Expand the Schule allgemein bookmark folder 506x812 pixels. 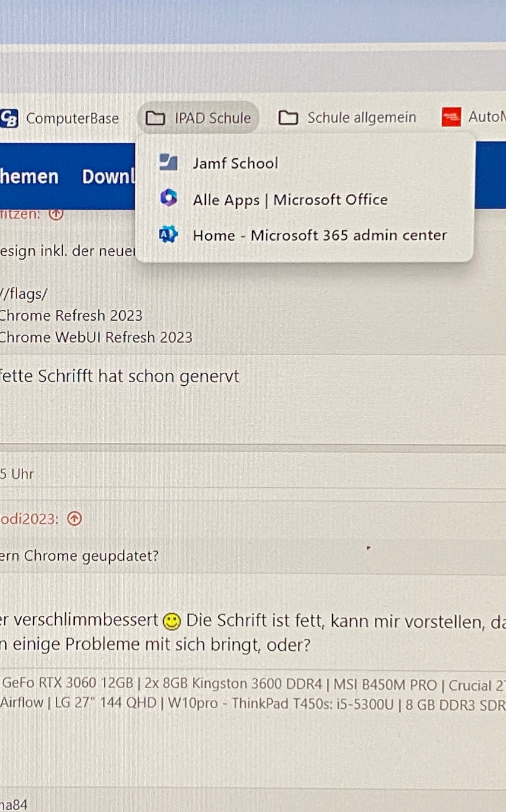point(347,118)
